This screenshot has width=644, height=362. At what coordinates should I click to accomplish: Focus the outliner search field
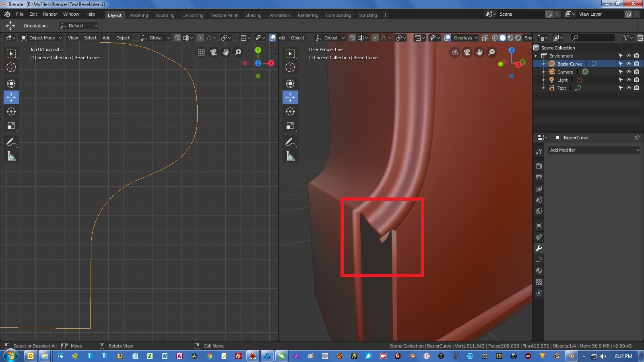coord(593,38)
